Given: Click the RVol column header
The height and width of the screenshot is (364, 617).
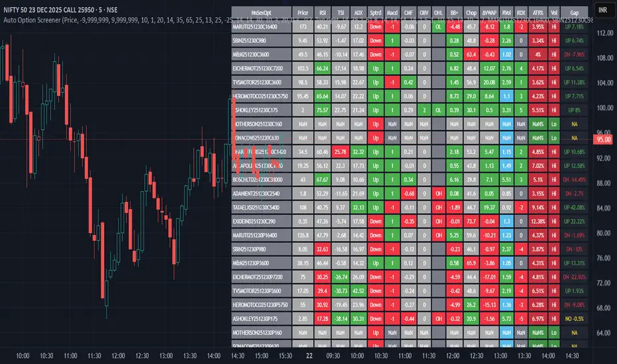Looking at the screenshot, I should [x=506, y=13].
